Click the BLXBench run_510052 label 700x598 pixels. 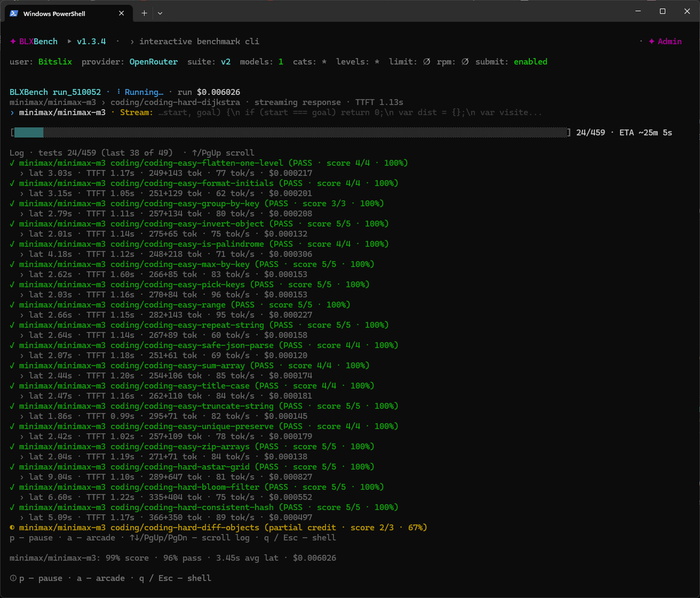55,92
